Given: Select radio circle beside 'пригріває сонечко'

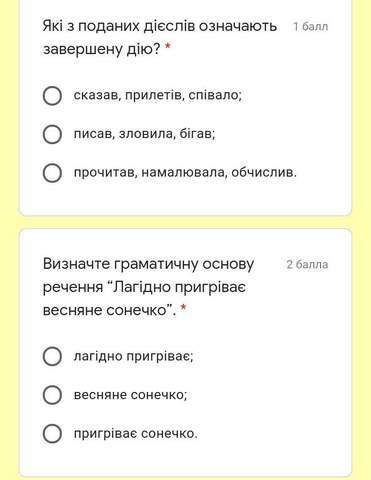Looking at the screenshot, I should [x=52, y=433].
